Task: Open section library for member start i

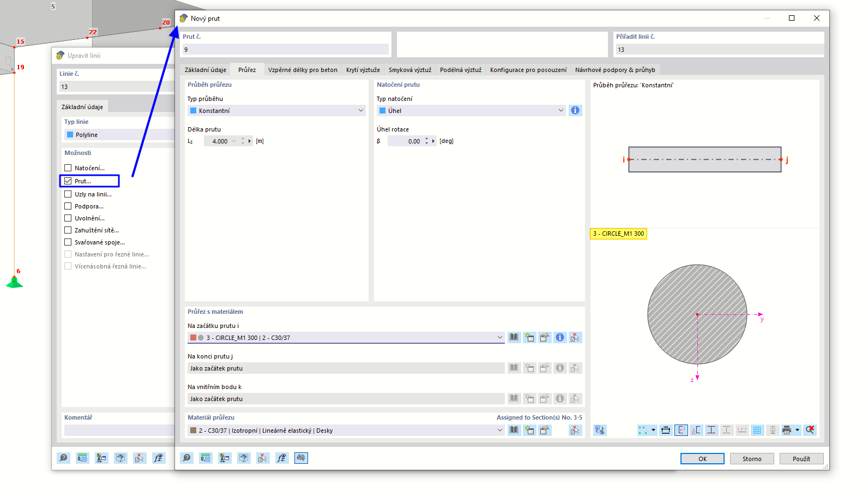Action: click(x=514, y=338)
